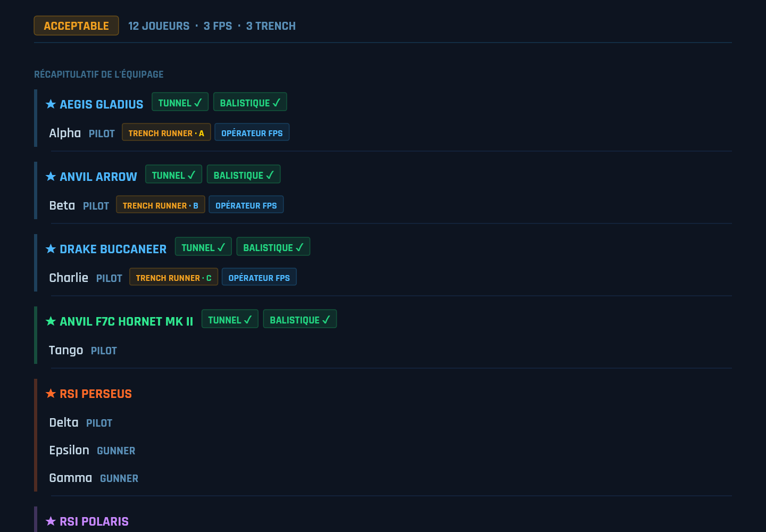
Task: Click the GUNNER role next to Gamma
Action: [119, 478]
